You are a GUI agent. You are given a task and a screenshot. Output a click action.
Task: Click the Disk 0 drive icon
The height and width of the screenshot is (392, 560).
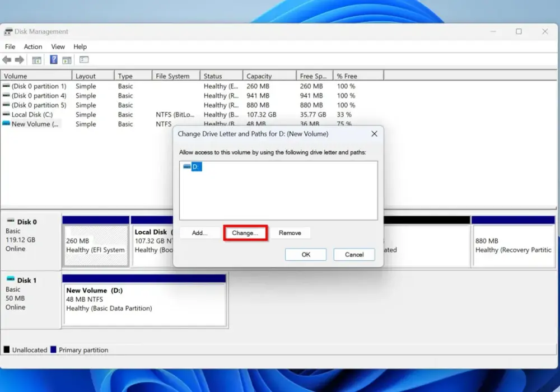(11, 221)
